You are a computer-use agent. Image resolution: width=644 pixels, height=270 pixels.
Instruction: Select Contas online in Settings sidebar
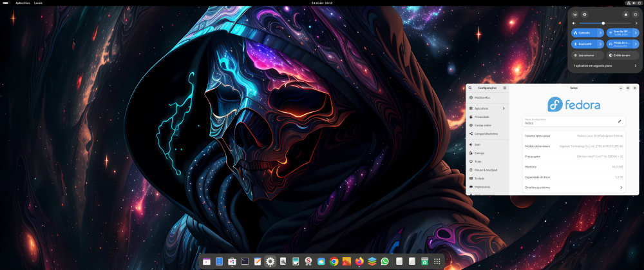click(x=488, y=126)
